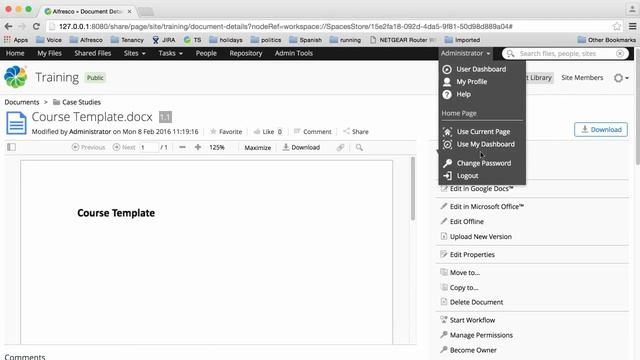Zoom out with the minus icon

coord(182,147)
